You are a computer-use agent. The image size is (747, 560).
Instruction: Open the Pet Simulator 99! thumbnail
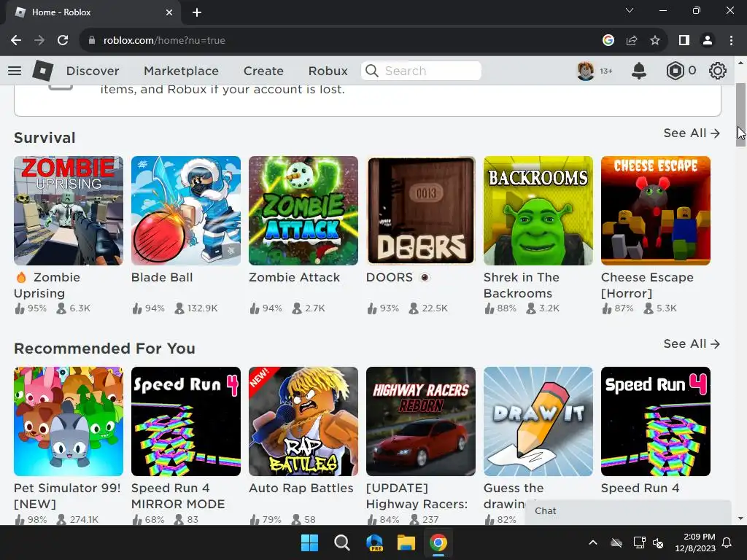point(69,421)
